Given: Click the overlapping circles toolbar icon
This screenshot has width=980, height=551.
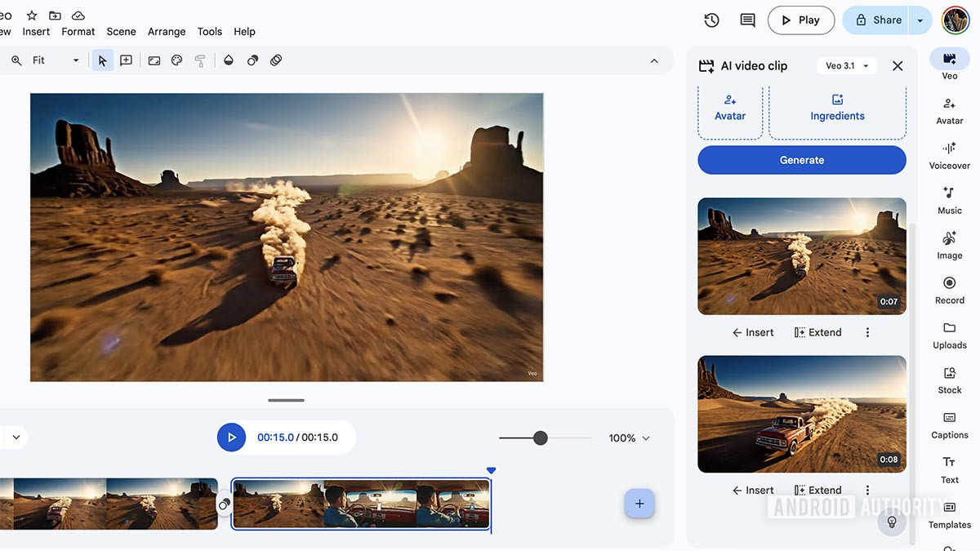Looking at the screenshot, I should 252,60.
